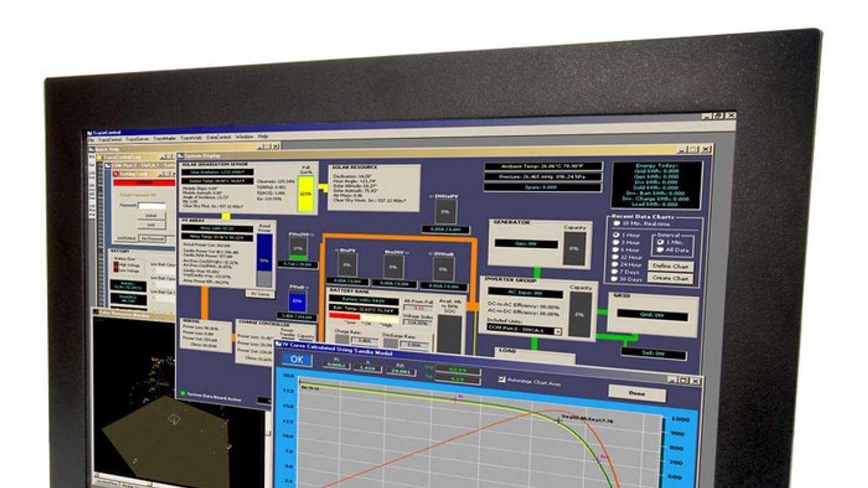
Task: Maximize the IV Curve window
Action: (x=684, y=381)
